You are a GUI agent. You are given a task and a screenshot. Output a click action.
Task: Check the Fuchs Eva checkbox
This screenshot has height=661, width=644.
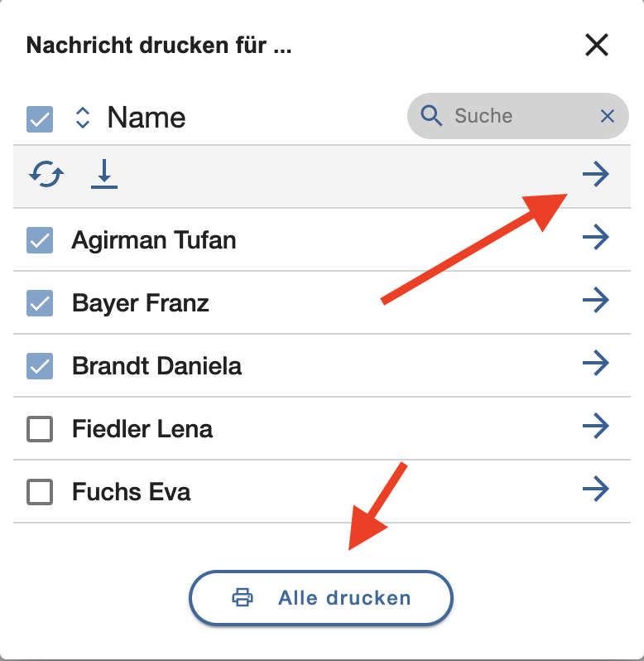coord(40,492)
